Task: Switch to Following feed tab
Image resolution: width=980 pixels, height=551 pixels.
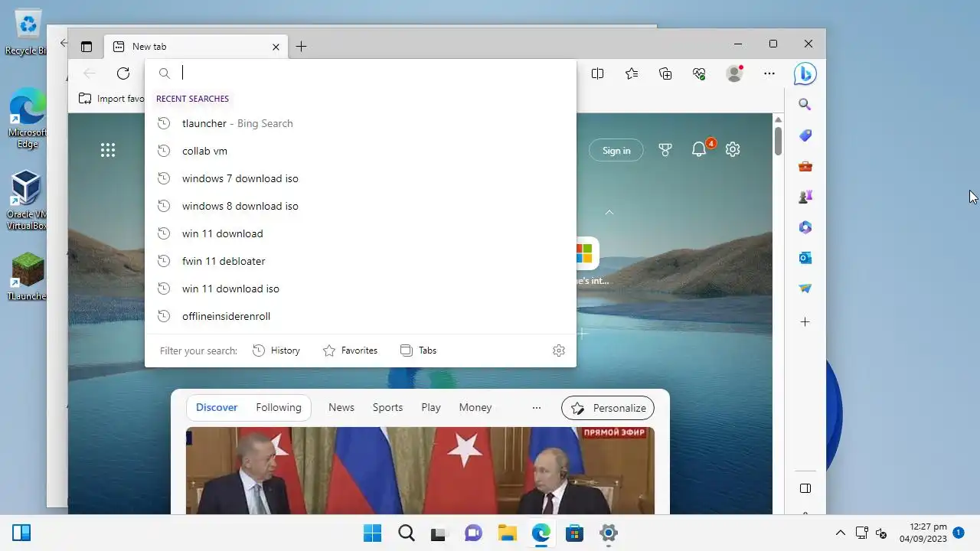Action: 279,408
